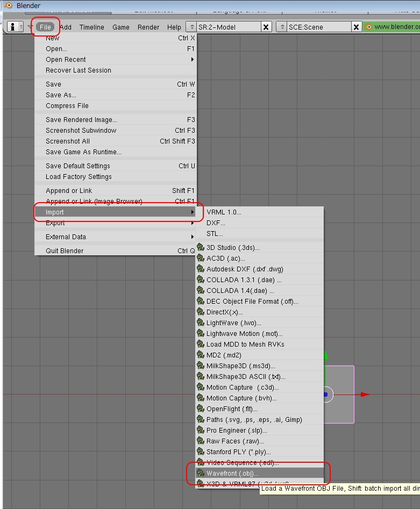Click the script icon for Load MDD to Mesh RVKs
The height and width of the screenshot is (509, 420).
(201, 344)
